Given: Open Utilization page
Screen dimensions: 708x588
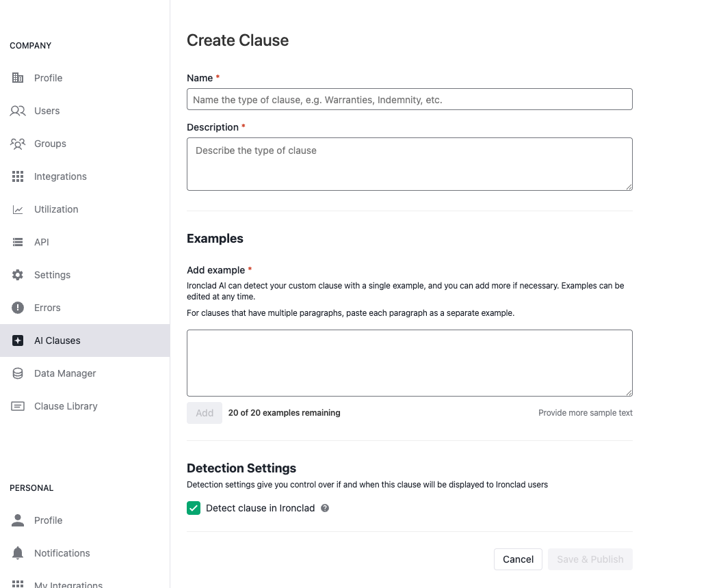Looking at the screenshot, I should (85, 209).
